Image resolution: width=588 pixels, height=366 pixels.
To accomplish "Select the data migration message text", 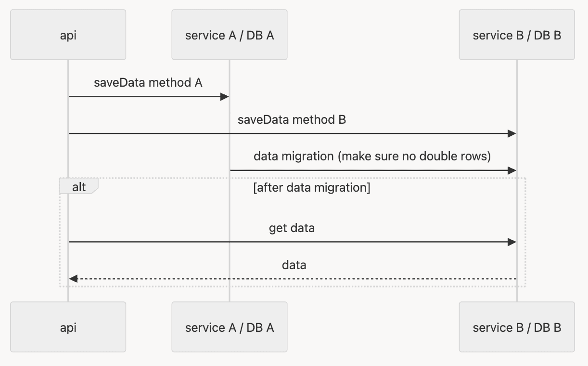I will pos(372,157).
